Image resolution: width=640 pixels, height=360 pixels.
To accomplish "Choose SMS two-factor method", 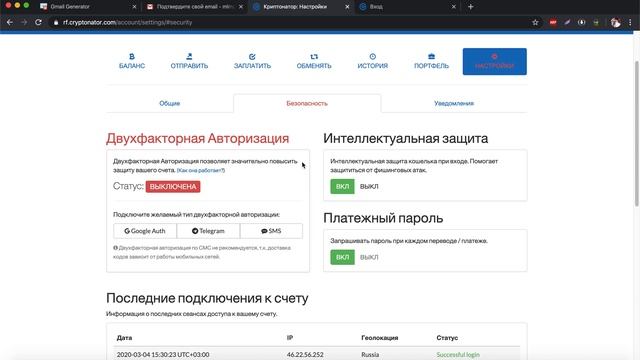I will (x=271, y=231).
